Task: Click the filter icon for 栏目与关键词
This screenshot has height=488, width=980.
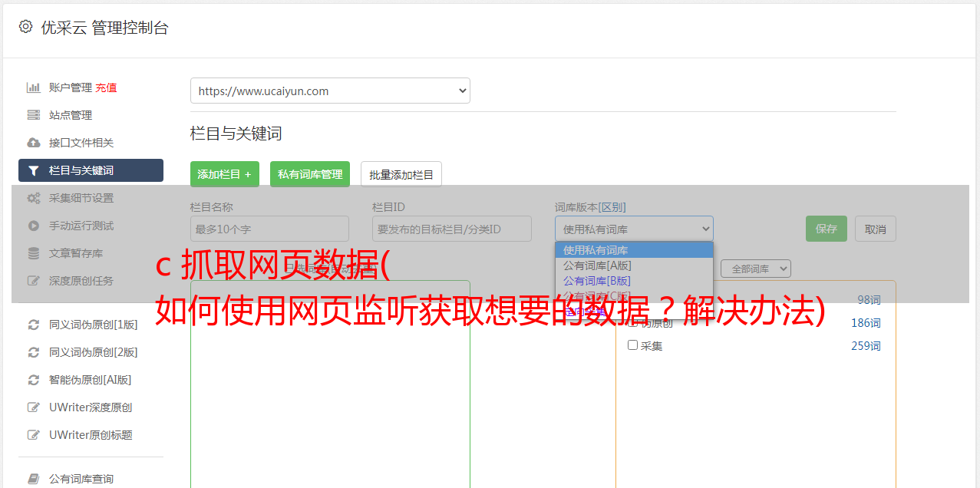Action: (34, 170)
